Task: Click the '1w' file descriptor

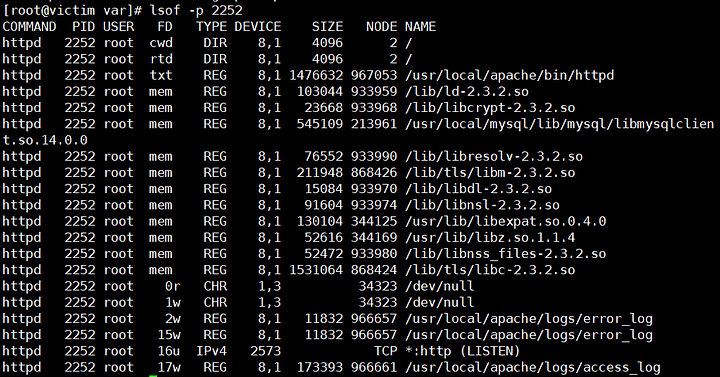Action: [x=173, y=303]
